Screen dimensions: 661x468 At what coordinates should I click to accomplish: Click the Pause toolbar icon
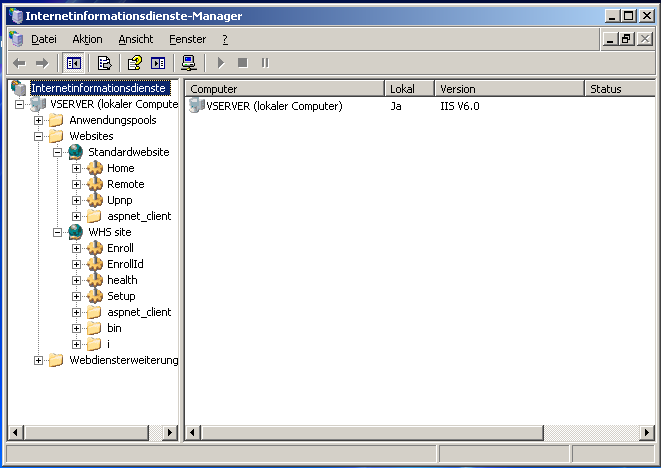click(x=265, y=63)
